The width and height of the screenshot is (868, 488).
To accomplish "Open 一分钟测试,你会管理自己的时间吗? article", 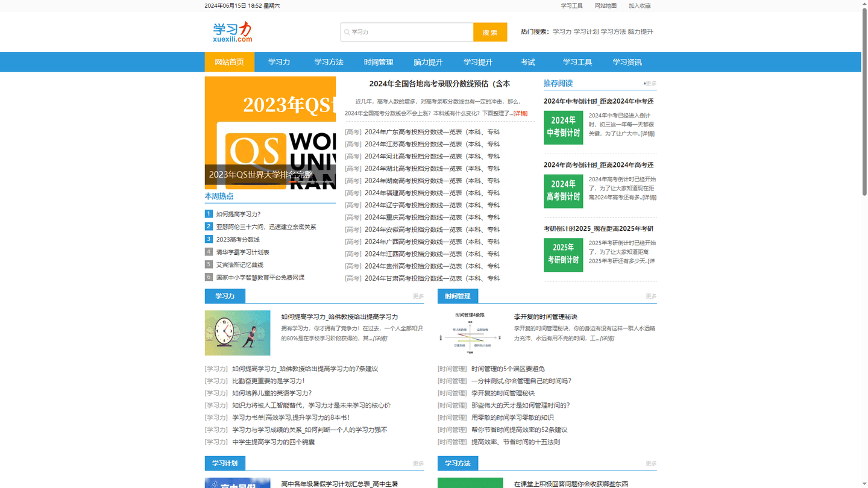I will [521, 381].
